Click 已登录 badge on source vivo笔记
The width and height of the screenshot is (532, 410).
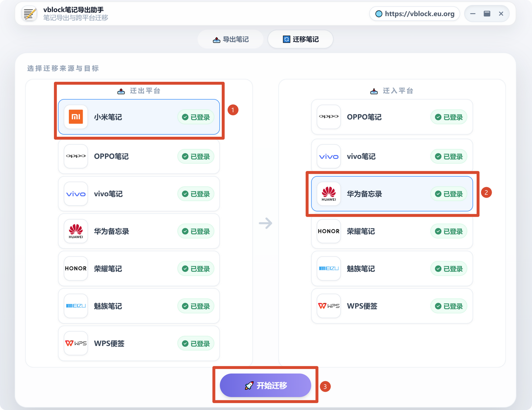196,194
